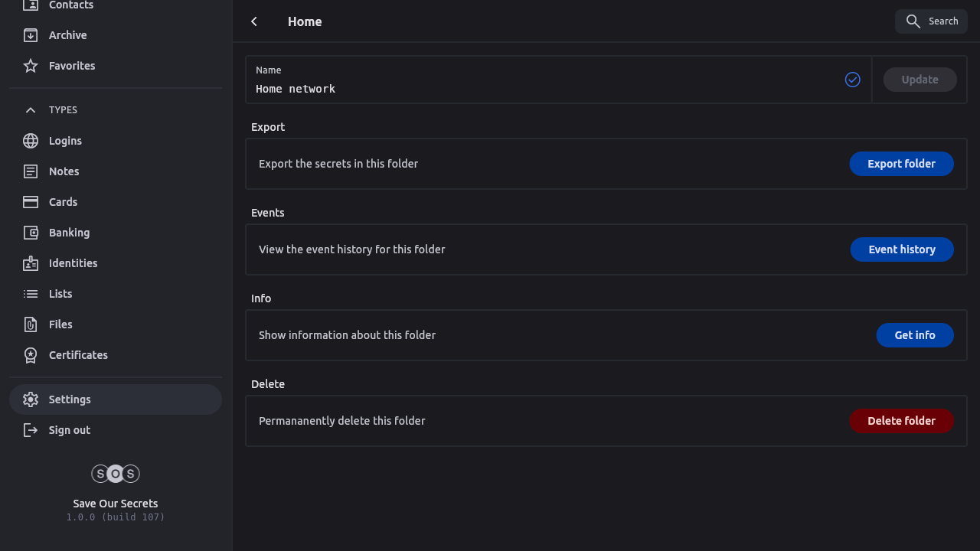This screenshot has width=980, height=551.
Task: Click the Favorites star icon
Action: [31, 66]
